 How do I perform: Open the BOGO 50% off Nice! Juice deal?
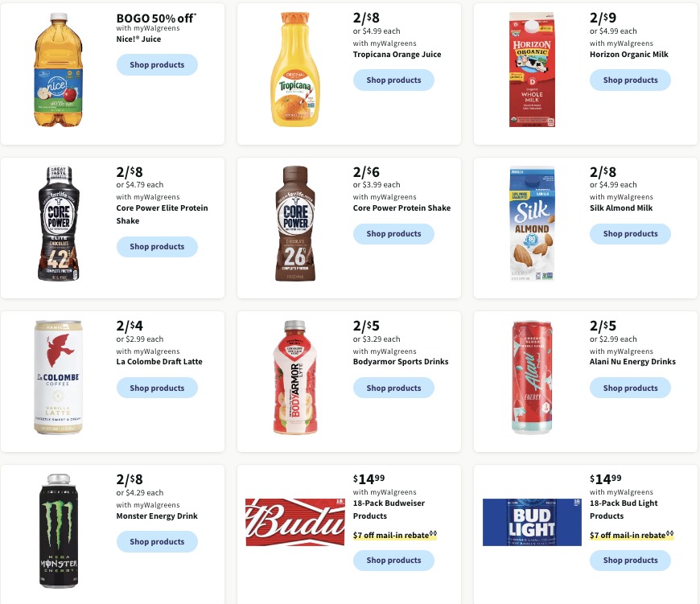156,18
